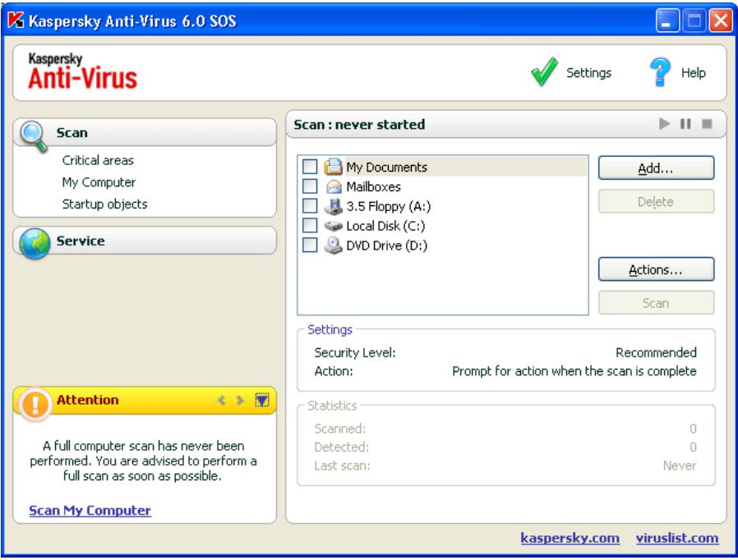Click the orange exclamation Attention icon
The width and height of the screenshot is (738, 560).
click(35, 404)
